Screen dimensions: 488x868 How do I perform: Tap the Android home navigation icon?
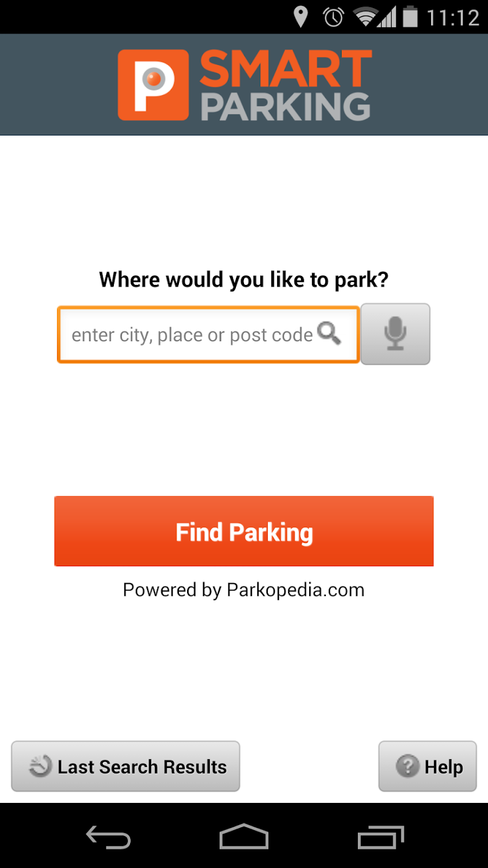(244, 837)
